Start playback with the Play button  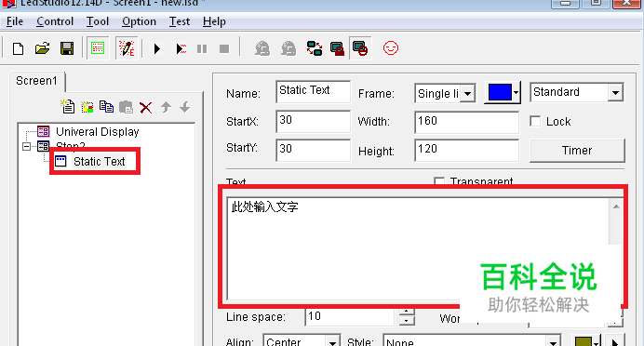[157, 49]
